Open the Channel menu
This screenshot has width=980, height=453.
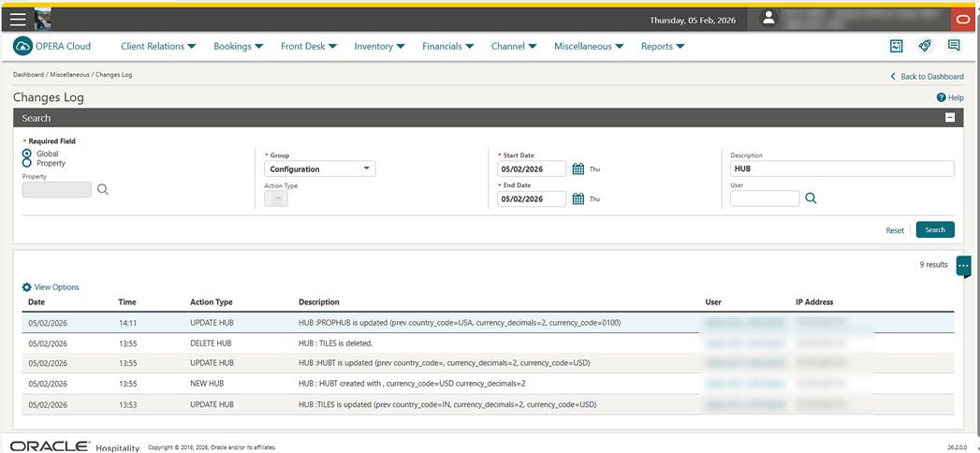(x=515, y=46)
